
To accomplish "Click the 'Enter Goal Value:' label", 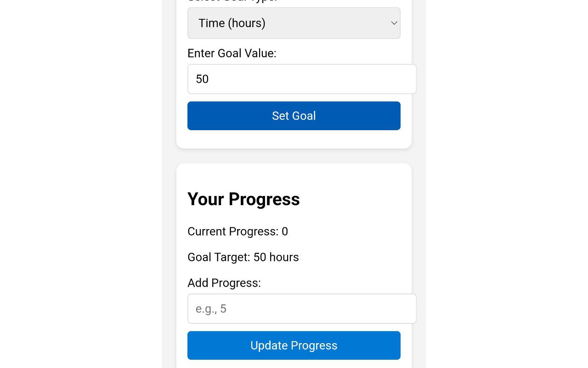I will pyautogui.click(x=232, y=53).
